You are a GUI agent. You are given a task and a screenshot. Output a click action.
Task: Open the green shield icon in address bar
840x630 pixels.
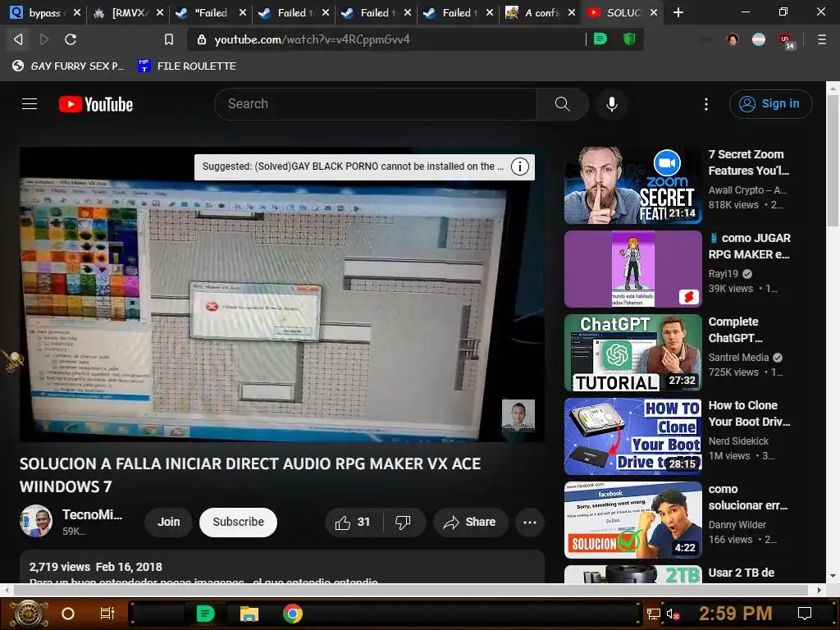pyautogui.click(x=629, y=39)
